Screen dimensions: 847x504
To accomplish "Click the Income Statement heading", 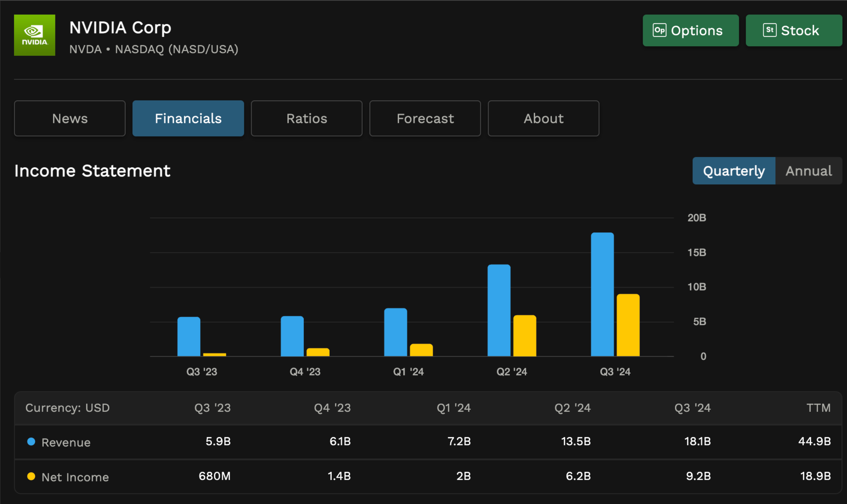I will coord(92,171).
